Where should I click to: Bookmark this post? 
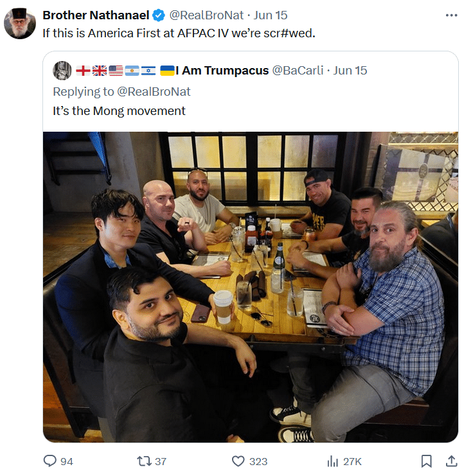426,461
